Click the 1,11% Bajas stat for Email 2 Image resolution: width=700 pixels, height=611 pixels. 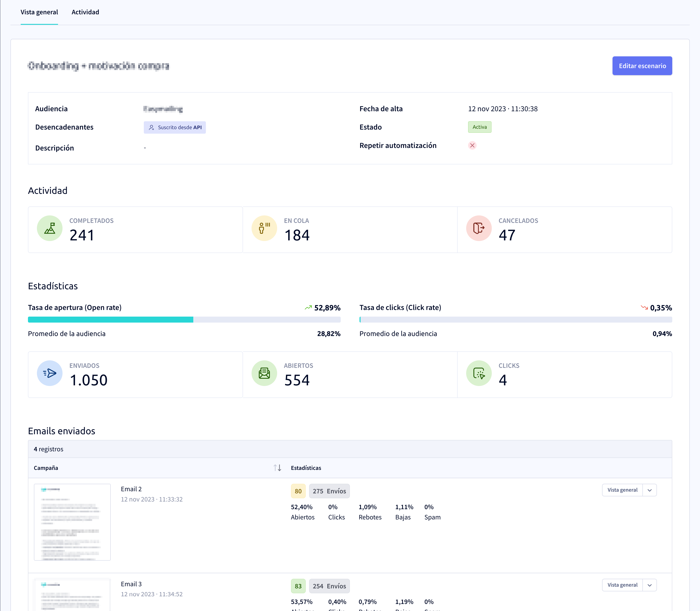pos(404,512)
